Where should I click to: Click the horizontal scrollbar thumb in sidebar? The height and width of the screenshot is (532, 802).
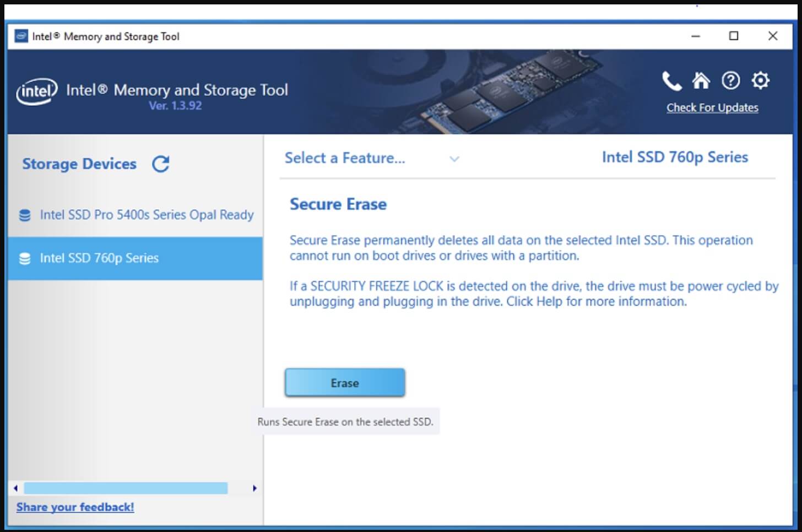click(126, 488)
